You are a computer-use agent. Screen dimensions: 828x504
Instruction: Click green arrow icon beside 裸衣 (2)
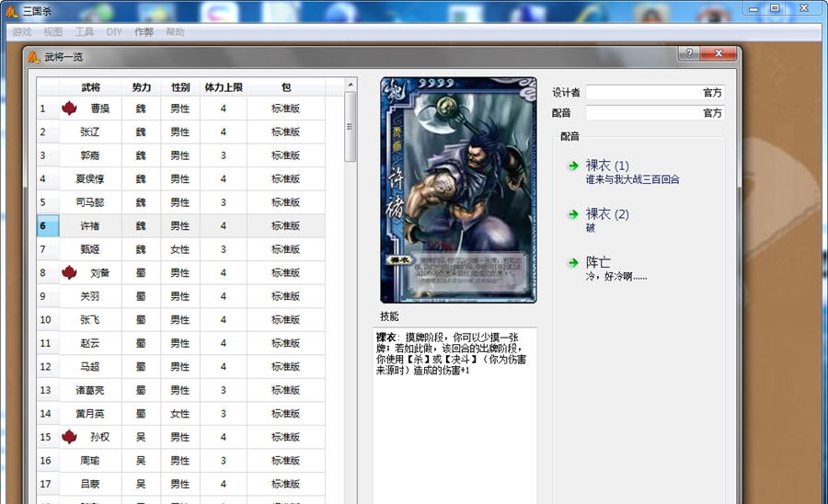[x=573, y=214]
